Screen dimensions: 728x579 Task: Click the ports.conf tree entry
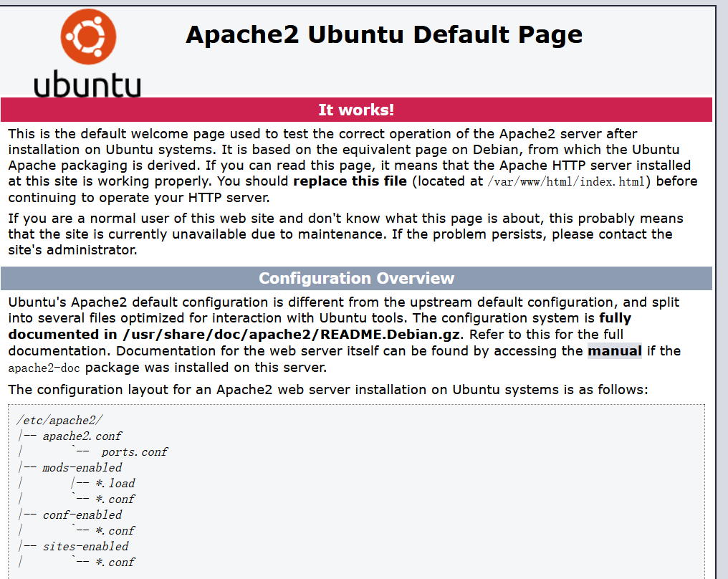click(135, 451)
